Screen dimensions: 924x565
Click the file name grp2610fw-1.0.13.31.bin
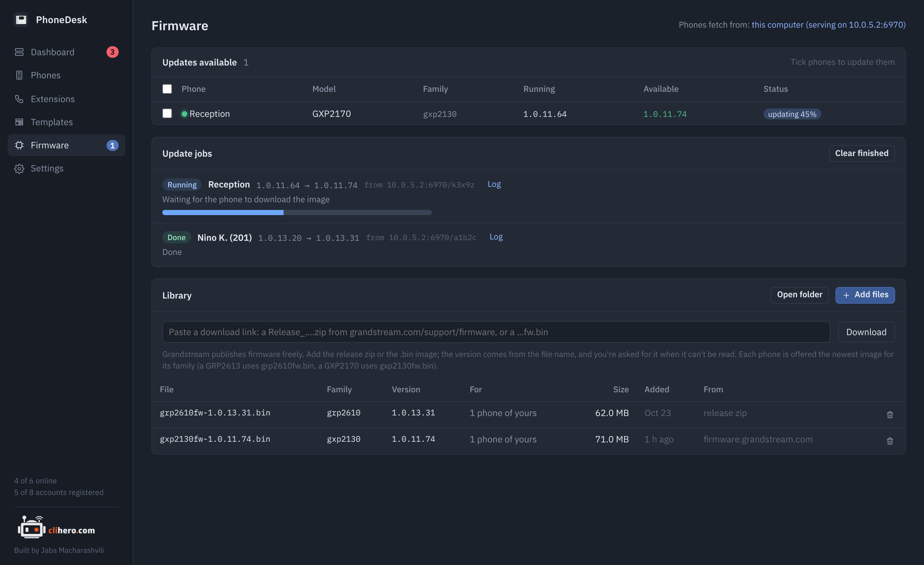coord(215,413)
